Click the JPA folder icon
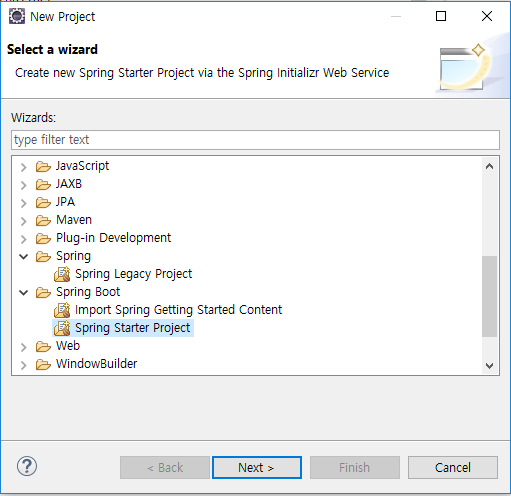The height and width of the screenshot is (496, 511). click(43, 202)
